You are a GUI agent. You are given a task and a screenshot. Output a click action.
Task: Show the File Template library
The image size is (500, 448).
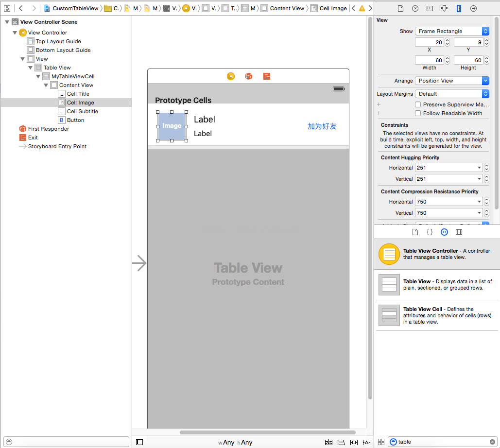(x=415, y=232)
